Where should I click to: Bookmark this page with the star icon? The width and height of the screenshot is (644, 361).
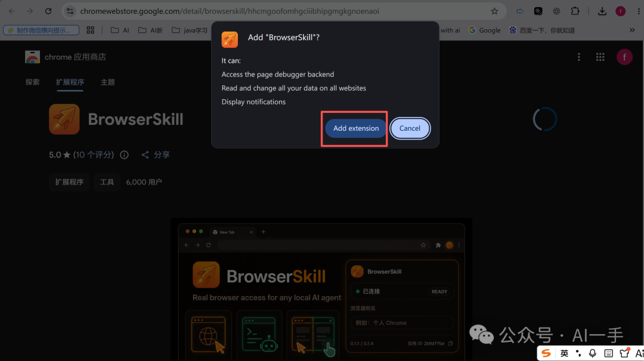click(494, 11)
